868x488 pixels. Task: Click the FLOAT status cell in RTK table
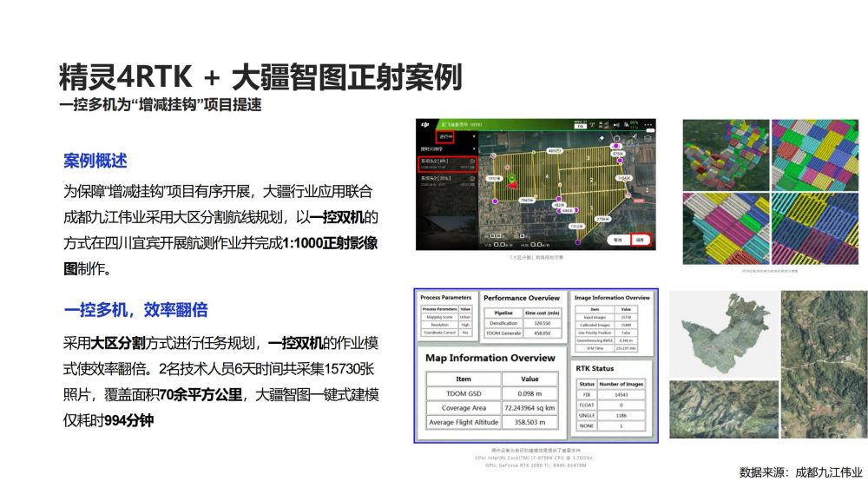pos(587,405)
